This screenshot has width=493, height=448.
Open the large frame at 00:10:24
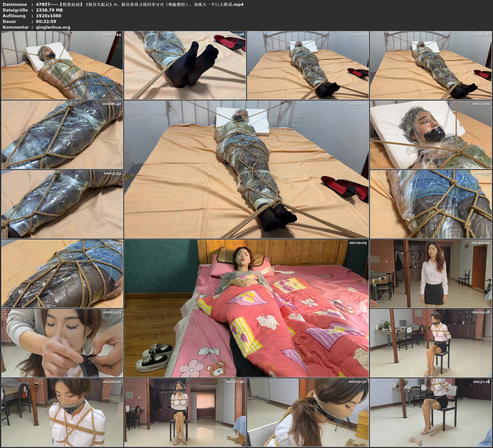coord(246,169)
